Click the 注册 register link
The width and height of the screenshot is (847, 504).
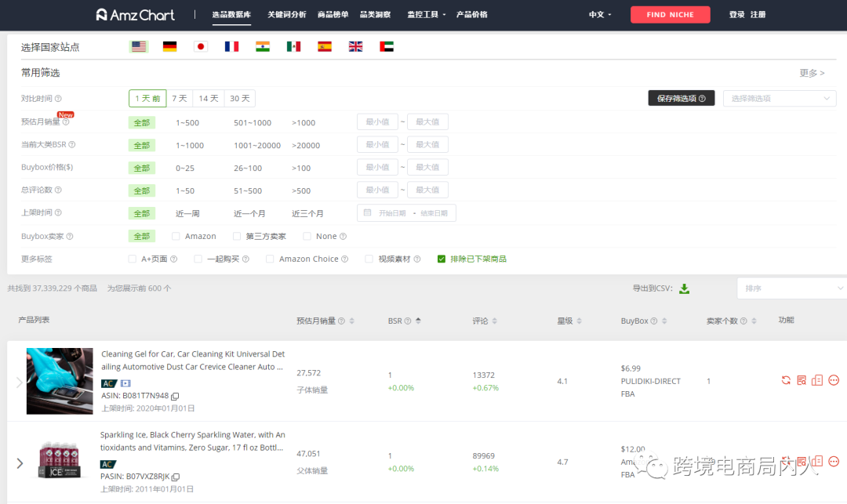(758, 15)
